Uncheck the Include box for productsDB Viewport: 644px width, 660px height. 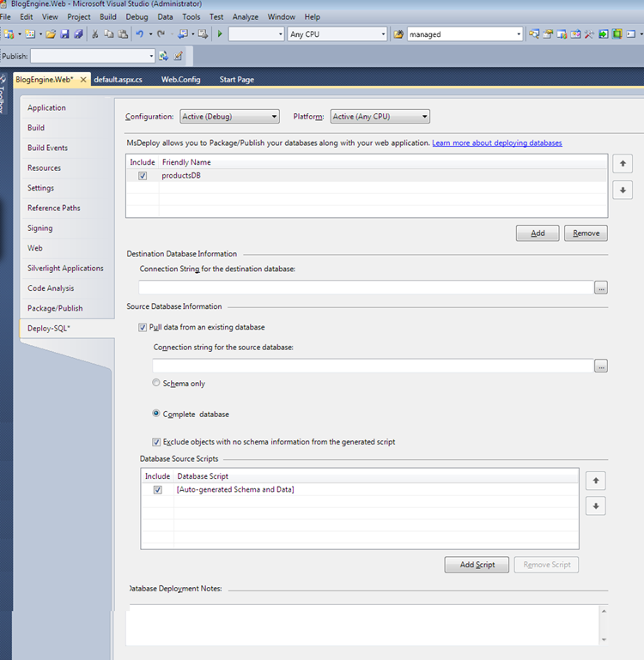[x=143, y=176]
